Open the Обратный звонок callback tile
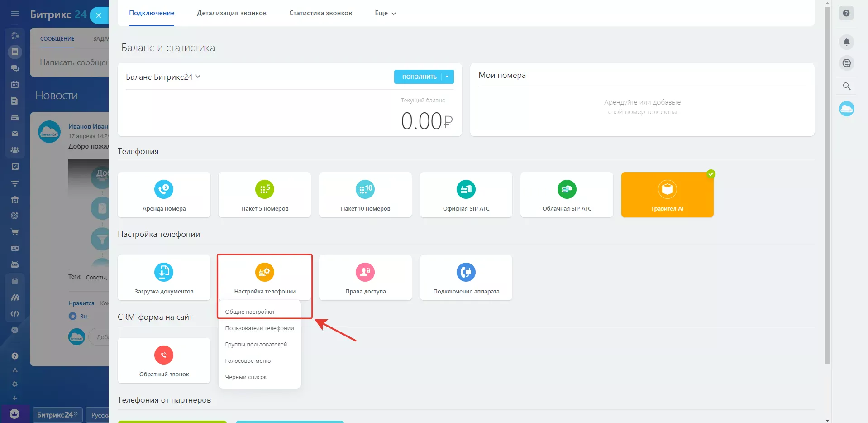 pos(164,361)
